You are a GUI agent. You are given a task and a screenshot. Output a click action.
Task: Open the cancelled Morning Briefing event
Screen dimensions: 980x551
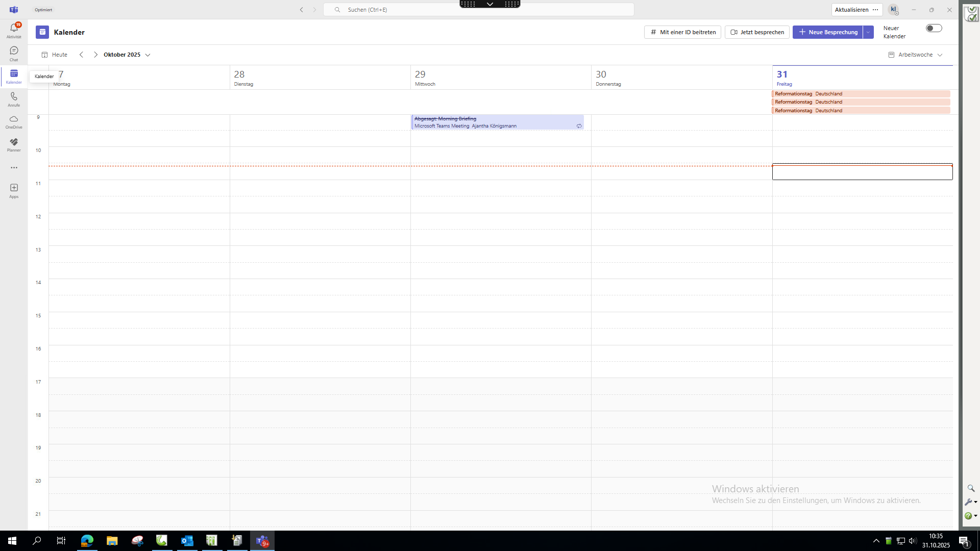497,122
